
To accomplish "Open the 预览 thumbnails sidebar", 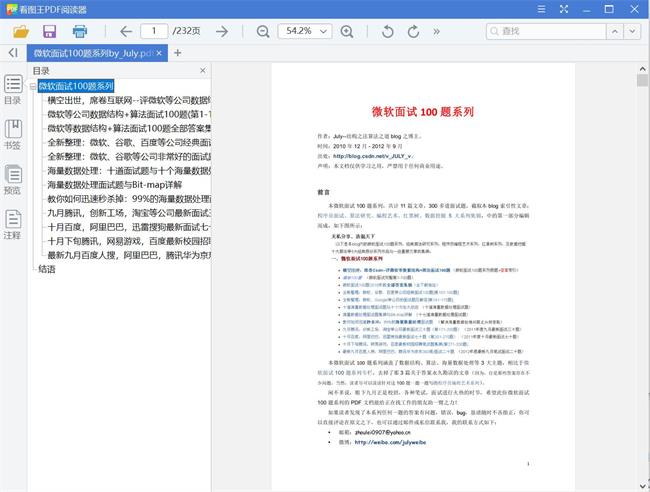I will pyautogui.click(x=13, y=179).
